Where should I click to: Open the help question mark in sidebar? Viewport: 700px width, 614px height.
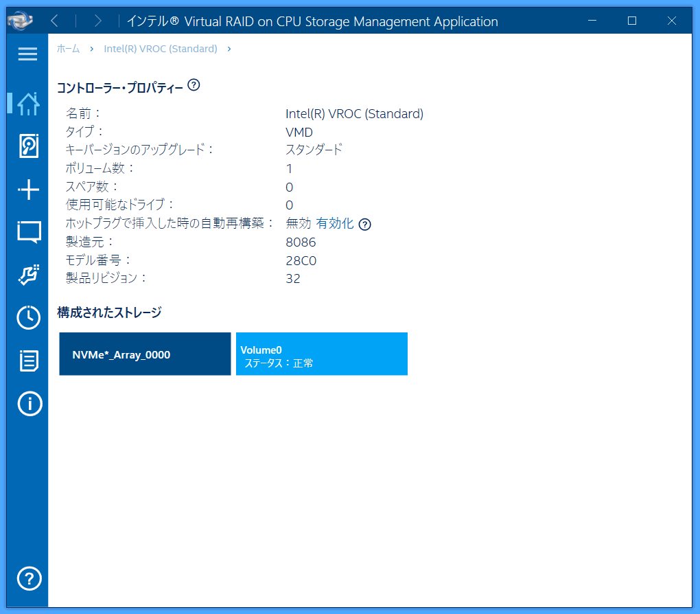[x=29, y=578]
